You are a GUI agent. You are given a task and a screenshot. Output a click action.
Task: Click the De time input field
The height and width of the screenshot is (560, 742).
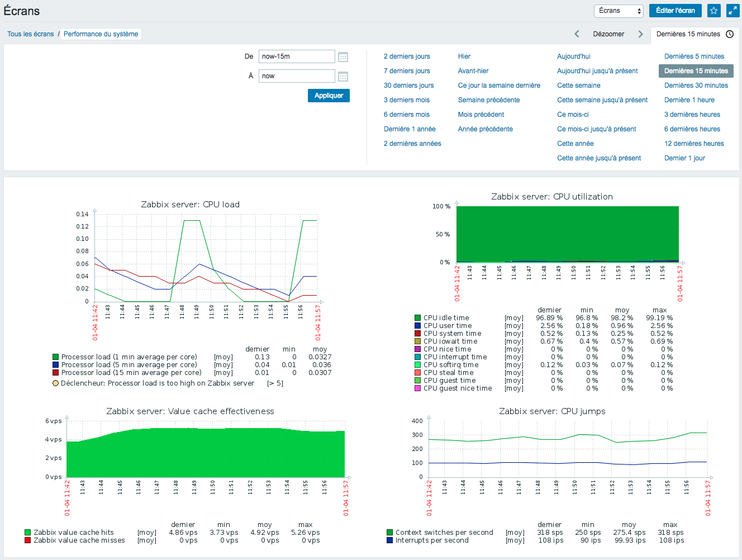pyautogui.click(x=297, y=56)
